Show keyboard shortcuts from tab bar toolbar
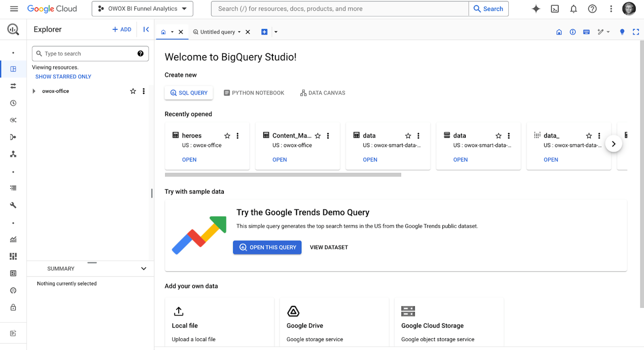The image size is (644, 350). click(586, 32)
